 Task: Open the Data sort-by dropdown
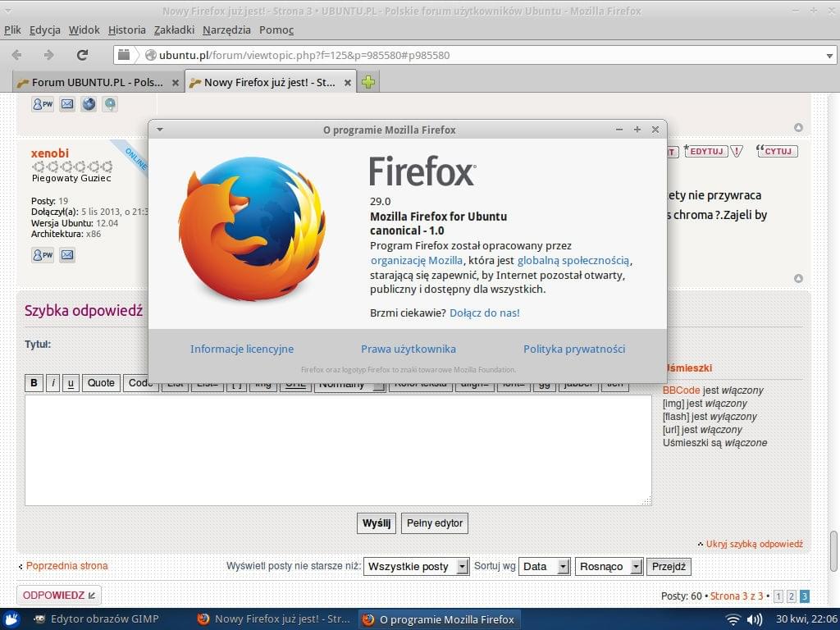click(544, 566)
